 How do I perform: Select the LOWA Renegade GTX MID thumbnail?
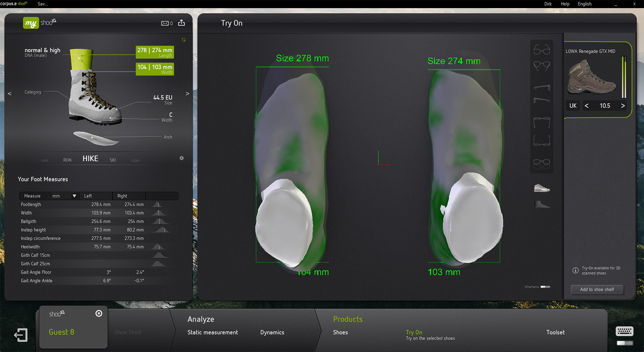(x=592, y=78)
